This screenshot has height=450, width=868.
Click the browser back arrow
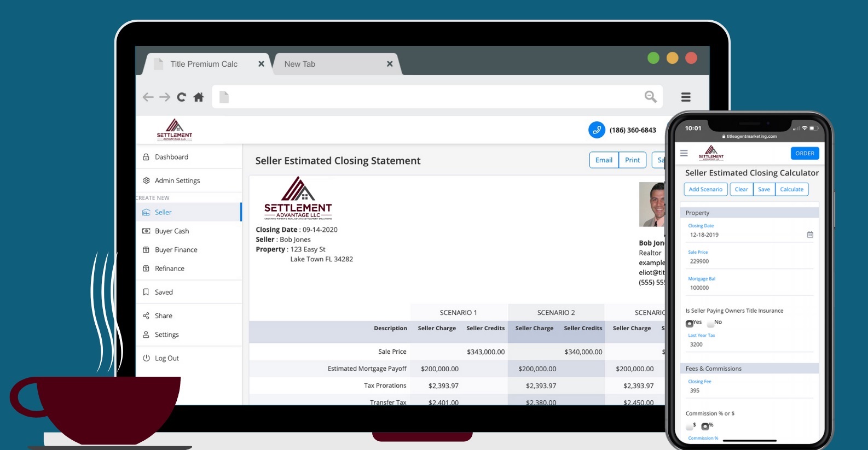click(148, 97)
